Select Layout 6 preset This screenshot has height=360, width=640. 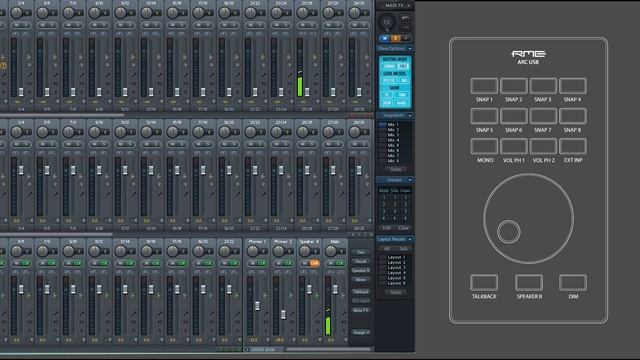point(394,283)
